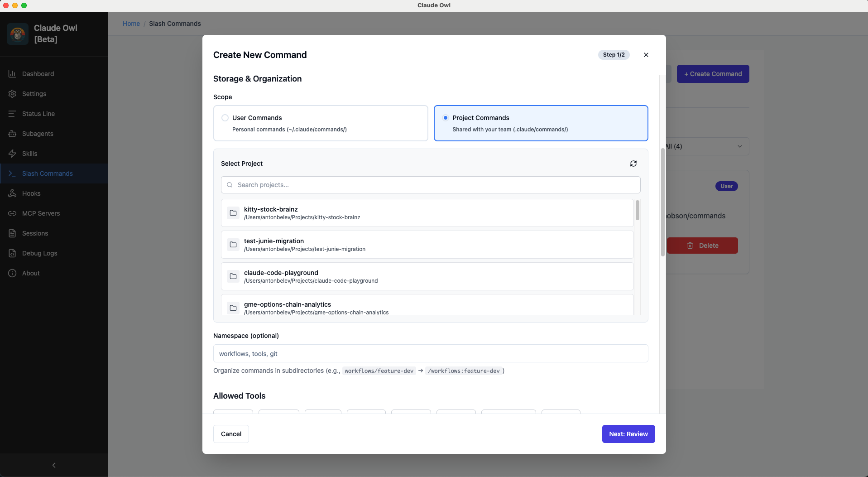This screenshot has width=868, height=477.
Task: Switch to the Sessions section
Action: coord(13,233)
